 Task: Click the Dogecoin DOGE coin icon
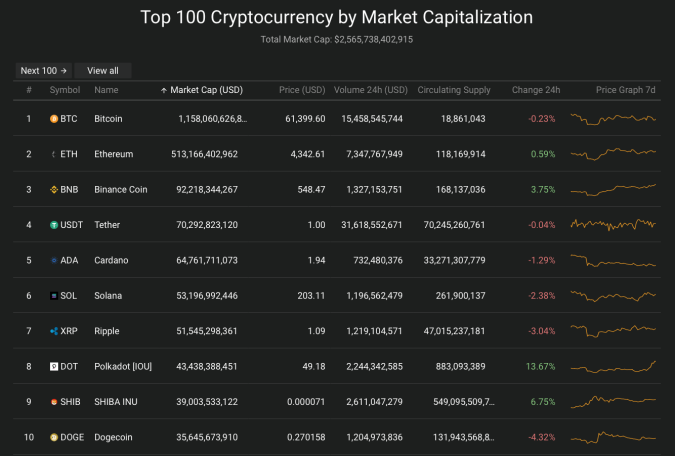point(54,437)
